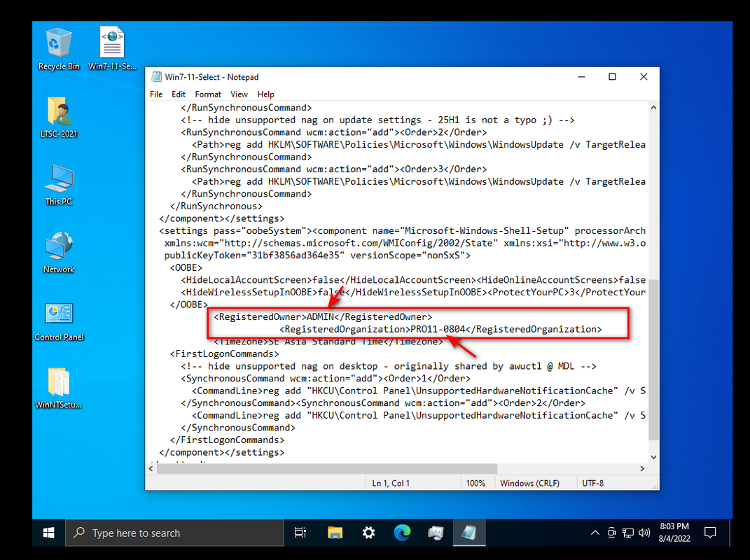Click the opening <FirstLogonCommands> tag line
This screenshot has width=750, height=560.
(x=224, y=354)
